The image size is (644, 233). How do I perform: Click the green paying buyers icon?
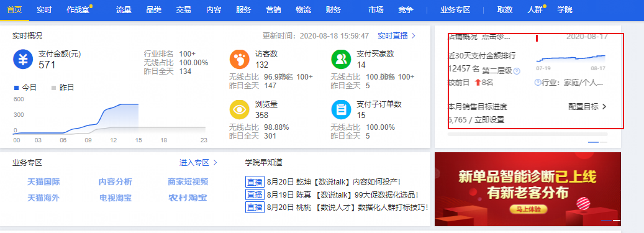tap(341, 59)
